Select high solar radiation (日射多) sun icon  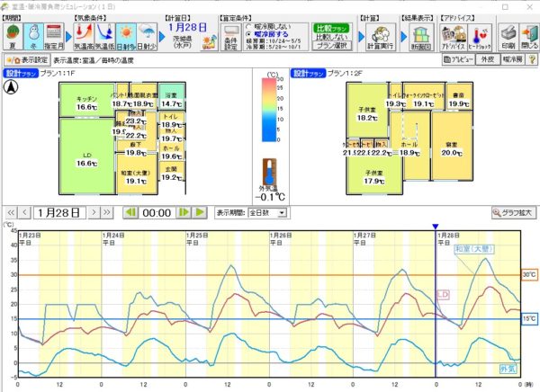pyautogui.click(x=126, y=37)
